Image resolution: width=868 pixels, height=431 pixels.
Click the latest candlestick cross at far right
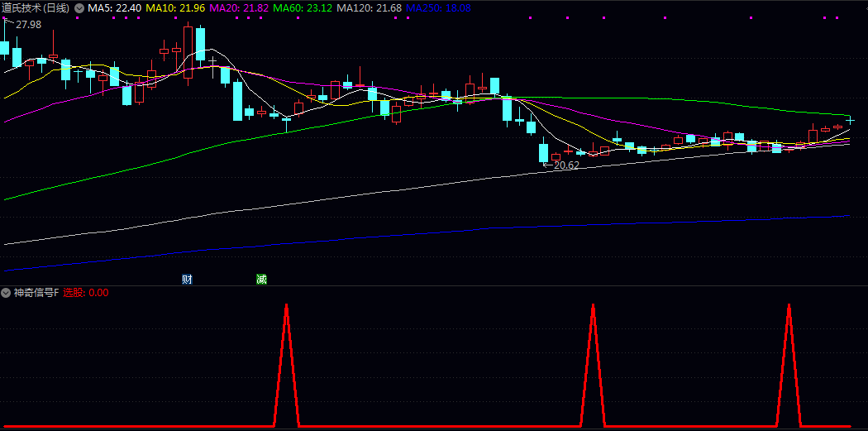point(849,121)
